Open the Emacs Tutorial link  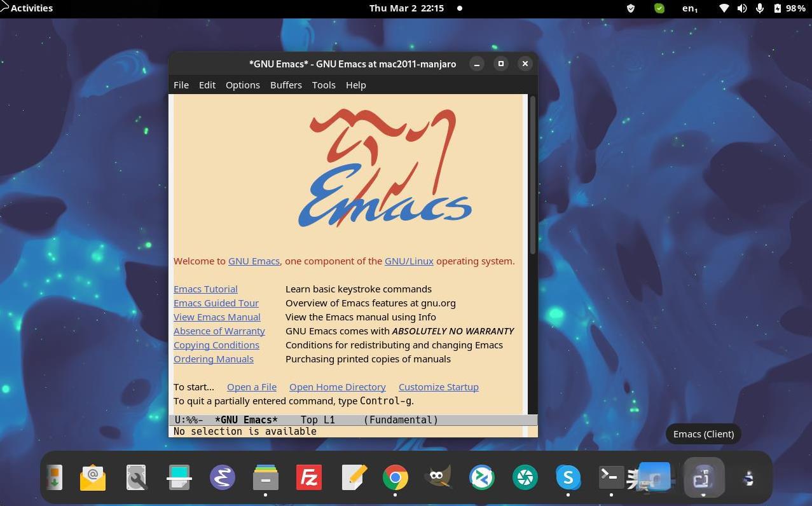coord(205,289)
